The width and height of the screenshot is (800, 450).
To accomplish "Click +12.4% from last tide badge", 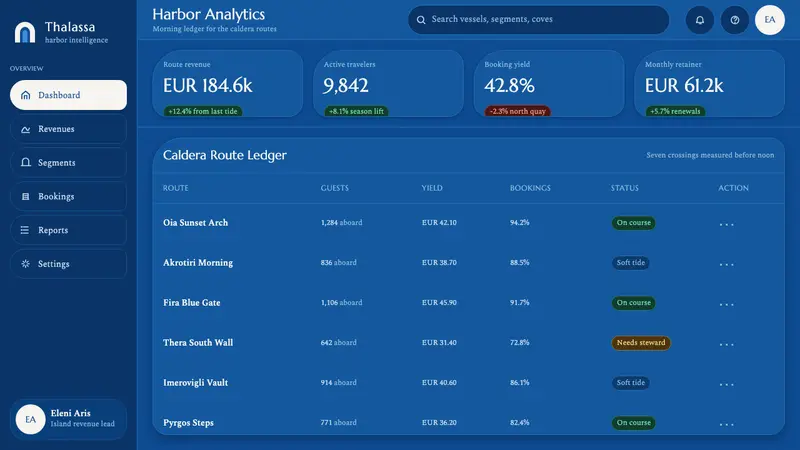I will pos(203,111).
